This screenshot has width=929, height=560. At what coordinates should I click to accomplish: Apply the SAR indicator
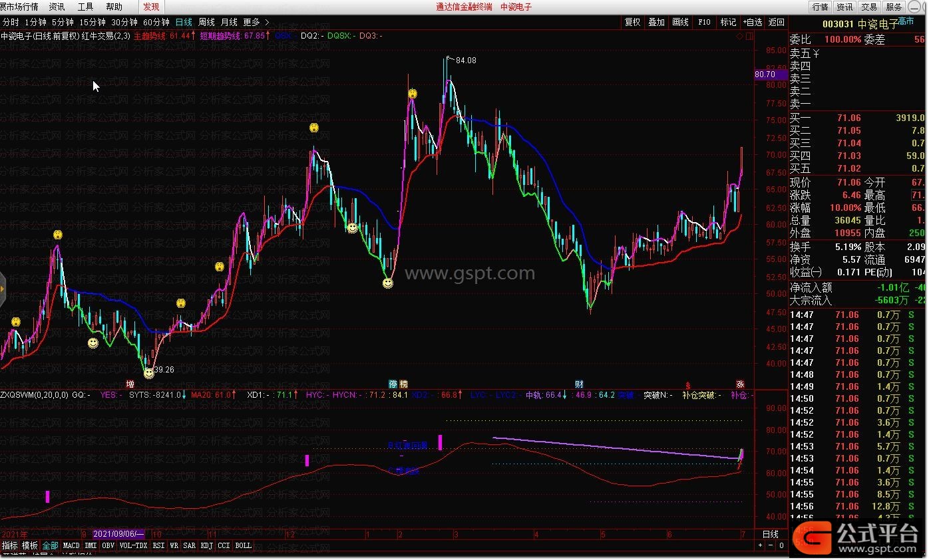point(190,545)
